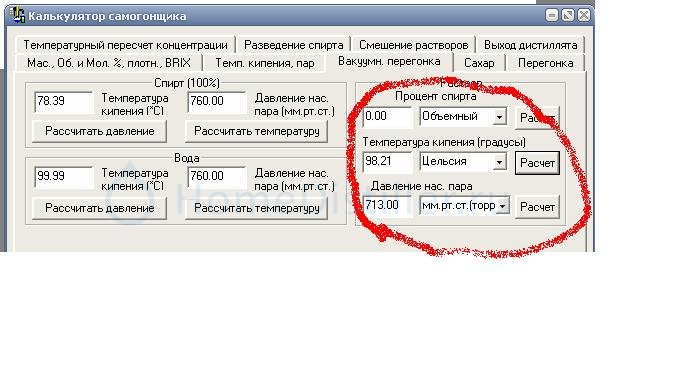Switch to Темп. кипения, пар tab

pyautogui.click(x=265, y=63)
